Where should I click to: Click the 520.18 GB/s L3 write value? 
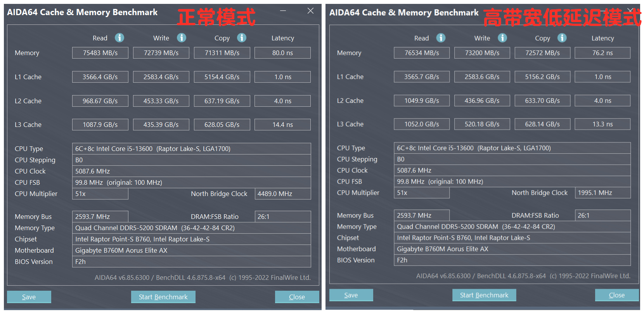[x=482, y=124]
